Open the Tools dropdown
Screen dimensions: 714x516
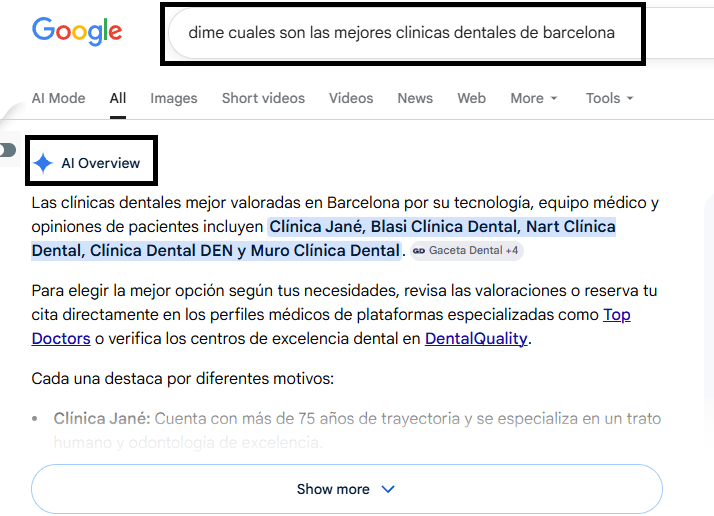coord(609,98)
